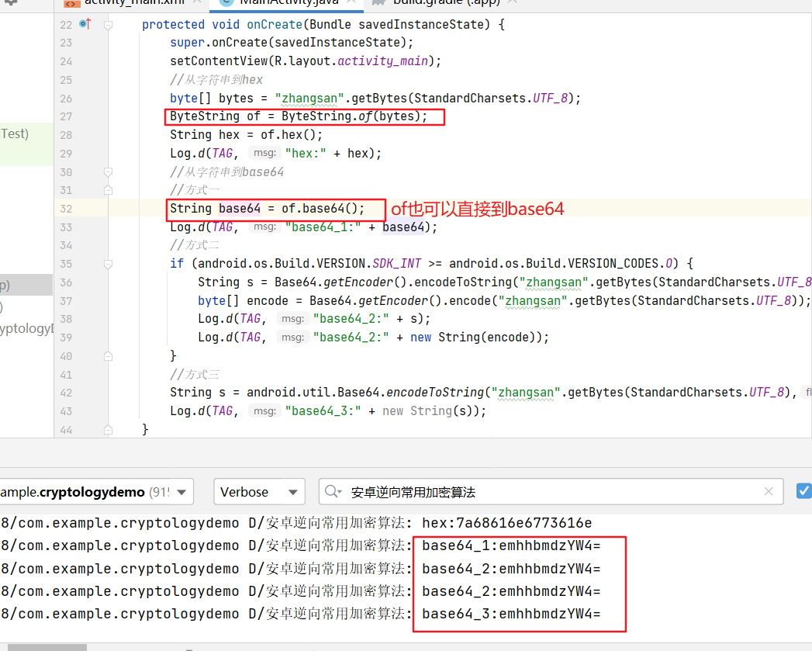
Task: Clear the Logcat search text with the X
Action: 769,491
